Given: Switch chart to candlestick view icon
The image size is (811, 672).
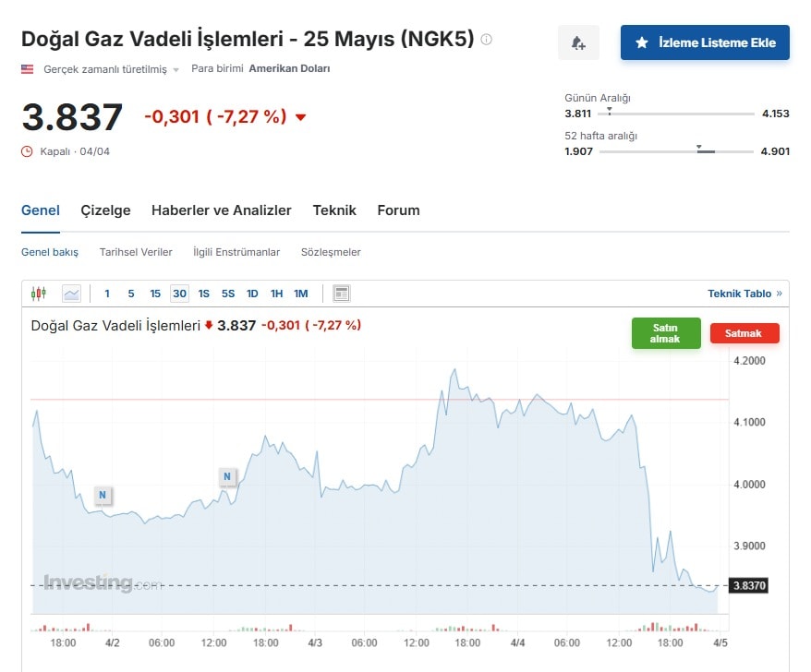Looking at the screenshot, I should (38, 294).
